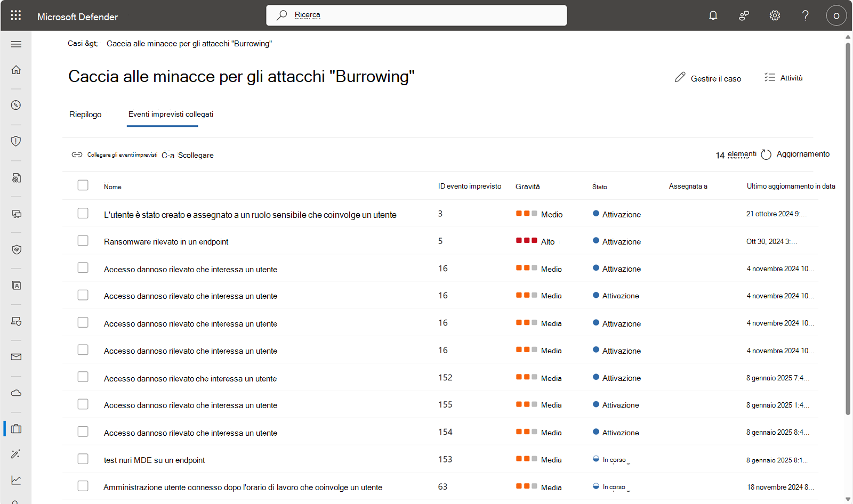Open the clock-style sidebar icon below Home

pyautogui.click(x=16, y=105)
